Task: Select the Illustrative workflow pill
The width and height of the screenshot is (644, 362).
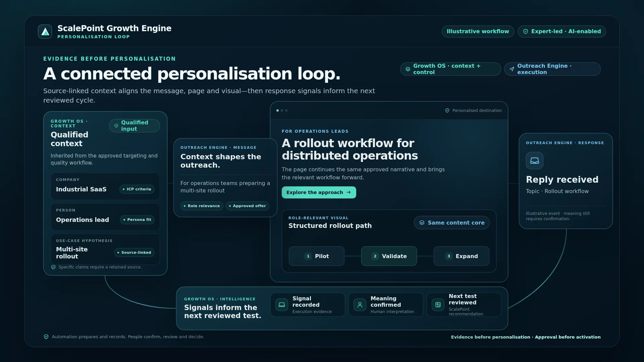Action: click(x=478, y=32)
